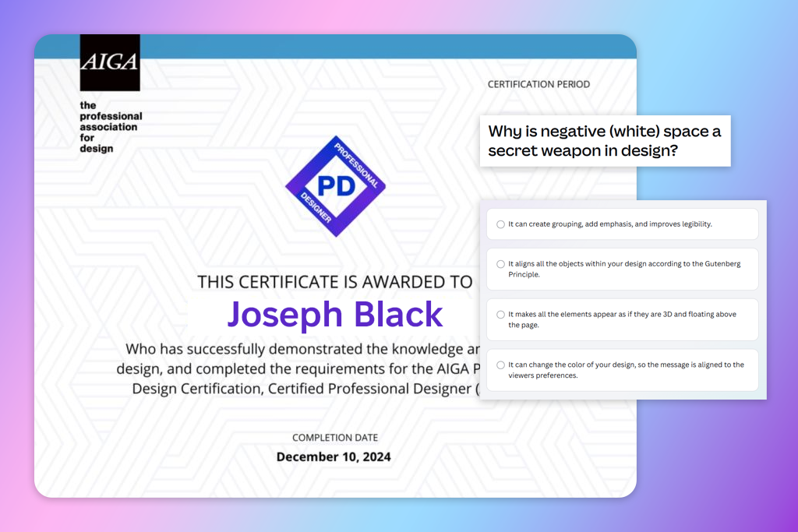Select radio for grouping, emphasis and legibility answer
798x532 pixels.
click(x=501, y=224)
